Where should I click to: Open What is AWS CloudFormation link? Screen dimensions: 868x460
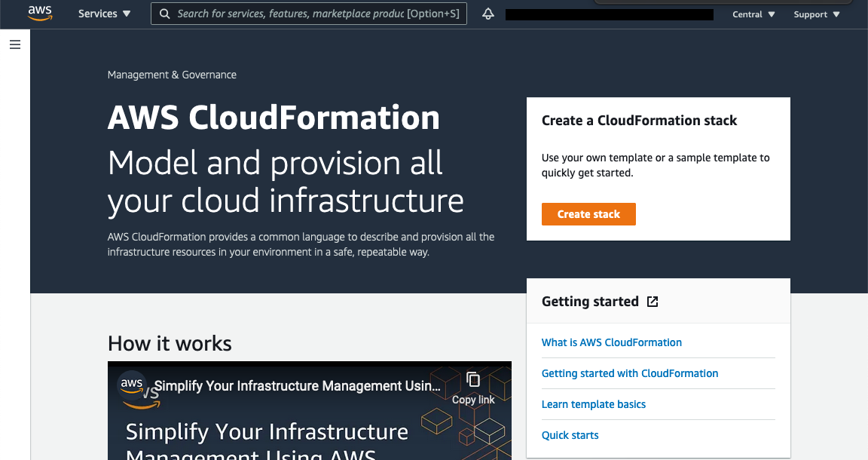click(x=611, y=342)
